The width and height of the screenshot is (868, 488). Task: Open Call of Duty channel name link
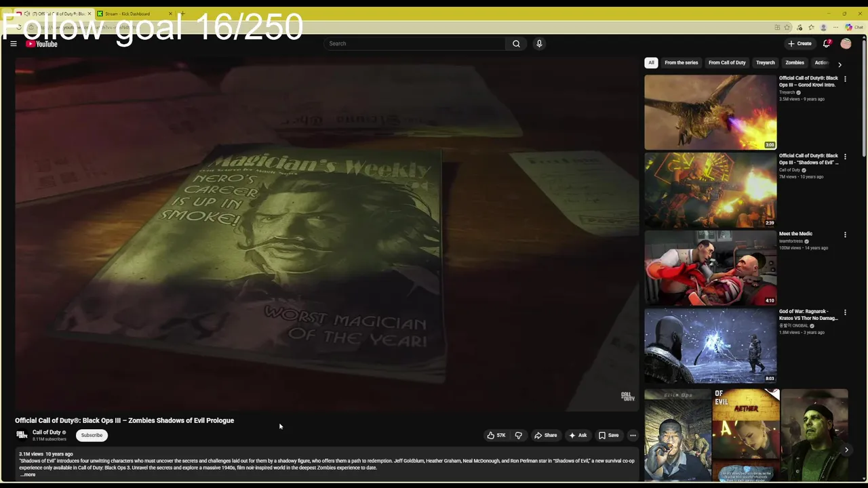pyautogui.click(x=47, y=432)
